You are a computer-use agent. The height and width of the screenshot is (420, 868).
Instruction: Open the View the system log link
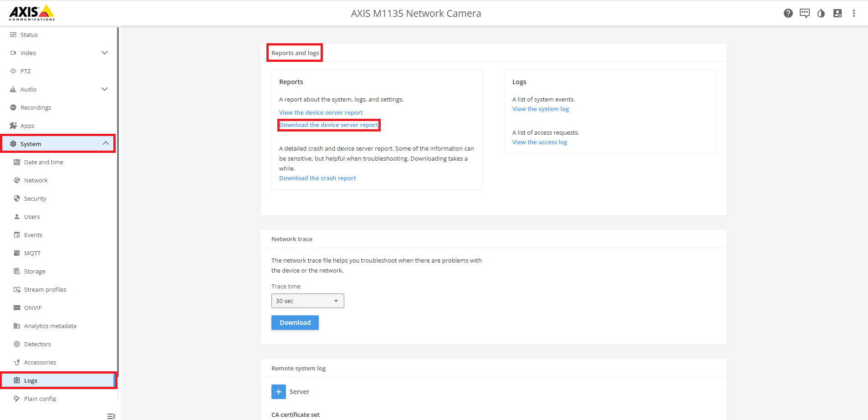pyautogui.click(x=541, y=109)
